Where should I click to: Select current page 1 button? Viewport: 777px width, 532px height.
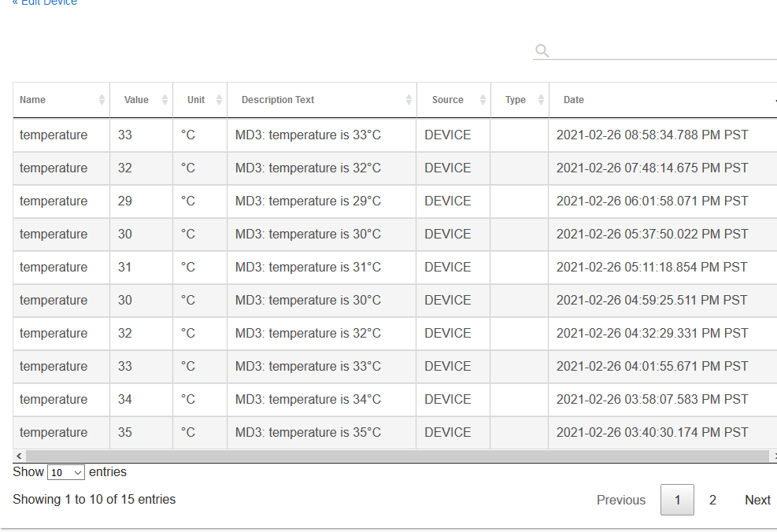pyautogui.click(x=677, y=500)
